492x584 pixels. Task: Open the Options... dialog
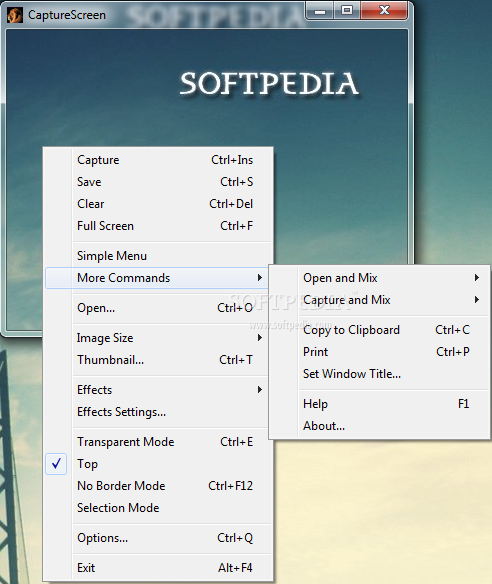(x=159, y=538)
